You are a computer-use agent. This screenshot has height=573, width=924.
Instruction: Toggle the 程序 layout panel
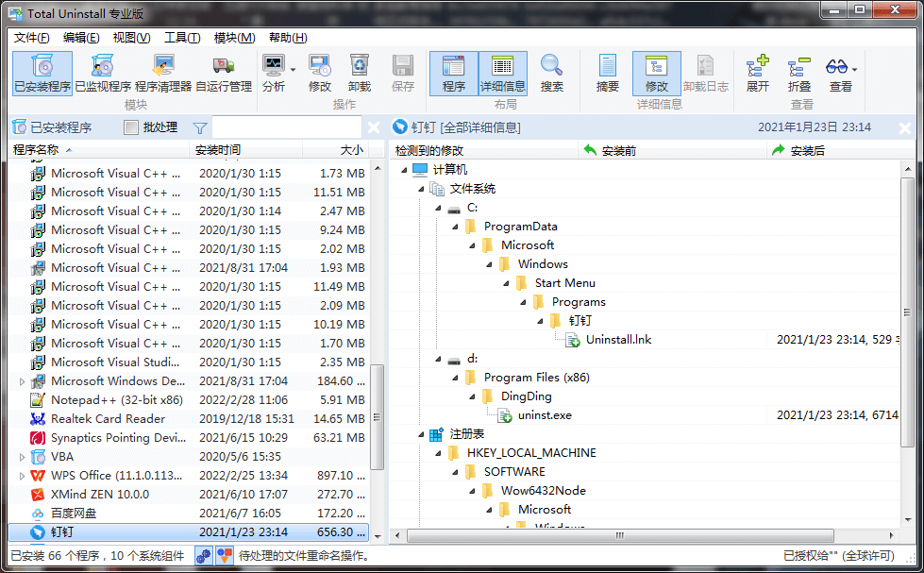(454, 73)
